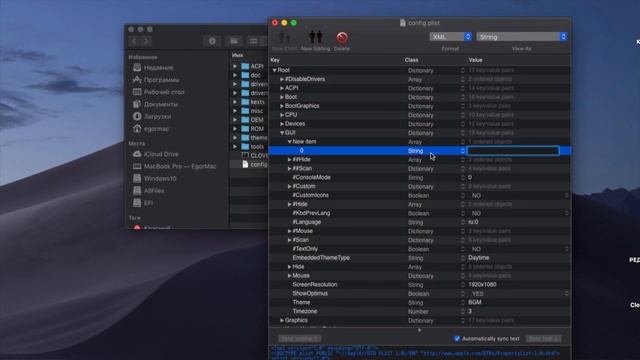The width and height of the screenshot is (640, 360).
Task: Expand the Devices dictionary
Action: tap(282, 124)
